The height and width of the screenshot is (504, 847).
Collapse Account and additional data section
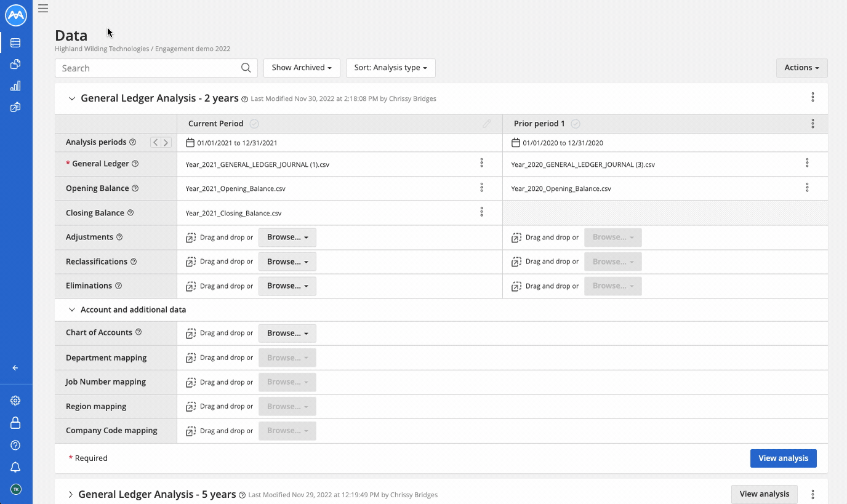pos(72,310)
